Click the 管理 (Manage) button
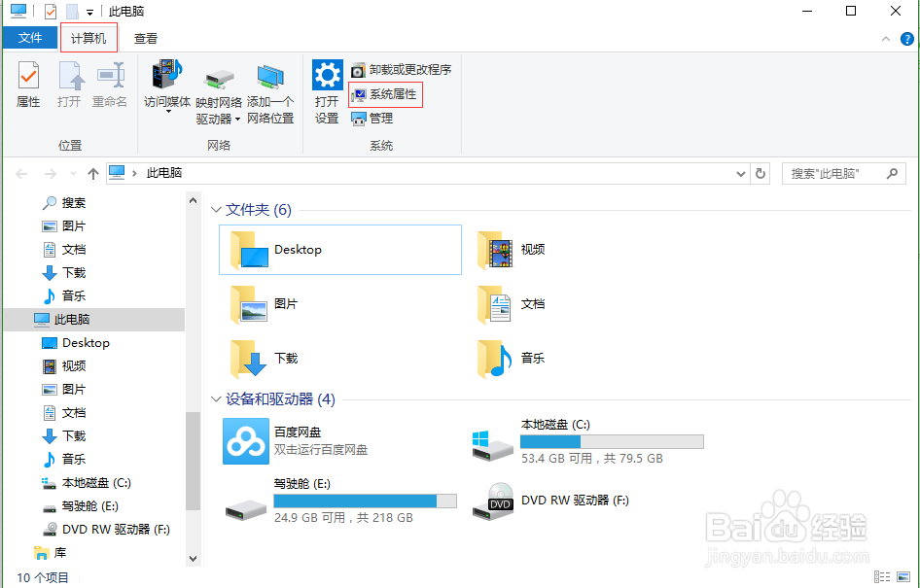Viewport: 920px width, 588px height. [x=374, y=117]
